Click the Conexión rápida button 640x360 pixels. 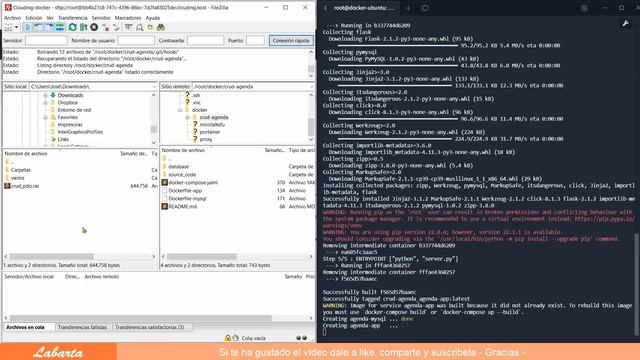[291, 40]
